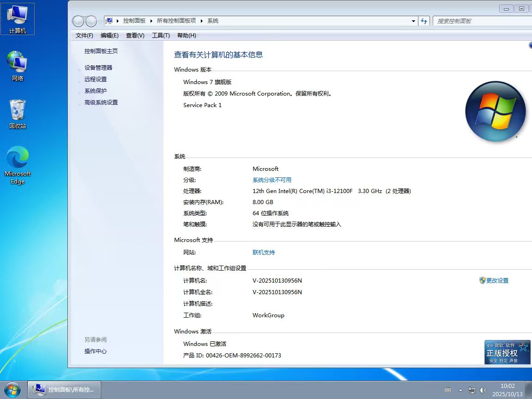Viewport: 532px width, 399px height.
Task: Click the 正版授权 genuine software badge
Action: point(507,352)
